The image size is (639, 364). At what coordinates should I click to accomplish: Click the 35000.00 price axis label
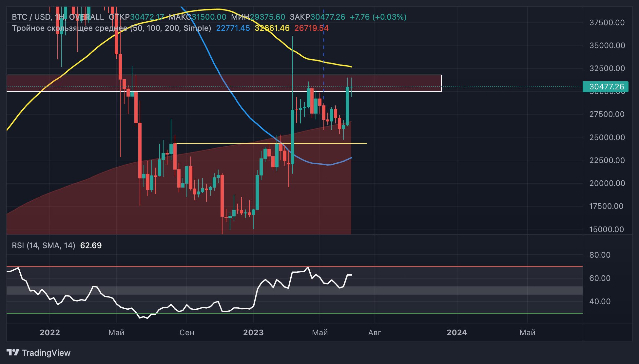(607, 45)
